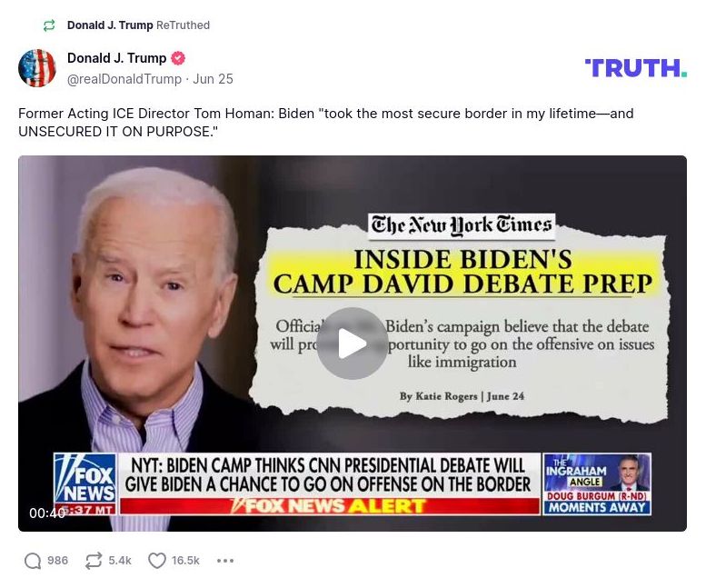Like the post with heart icon
Screen dimensions: 706x588
click(x=156, y=561)
